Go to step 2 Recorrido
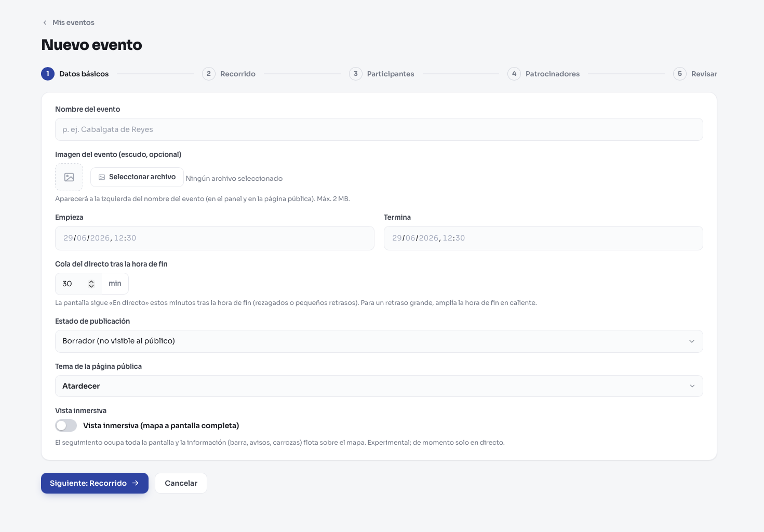This screenshot has width=764, height=532. pyautogui.click(x=229, y=74)
